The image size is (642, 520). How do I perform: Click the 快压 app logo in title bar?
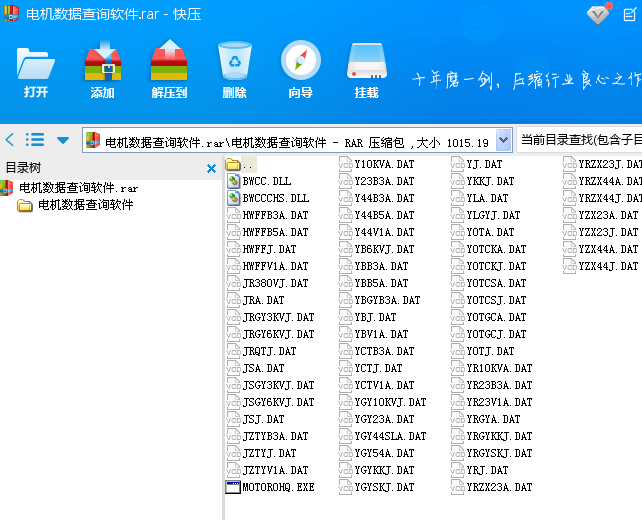click(11, 14)
